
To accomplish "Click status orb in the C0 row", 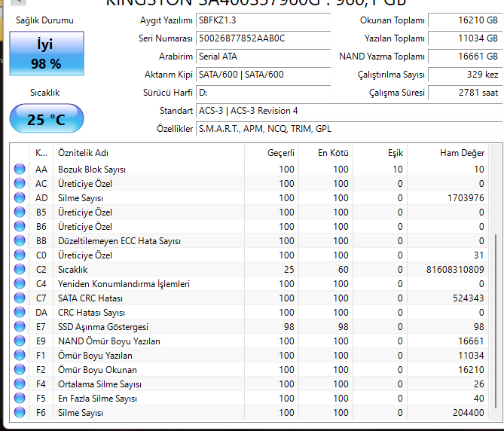I will tap(20, 255).
